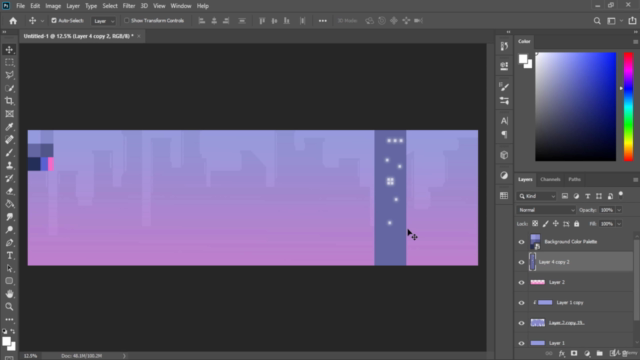Click the Home icon in options bar
The height and width of the screenshot is (360, 640).
[x=13, y=21]
